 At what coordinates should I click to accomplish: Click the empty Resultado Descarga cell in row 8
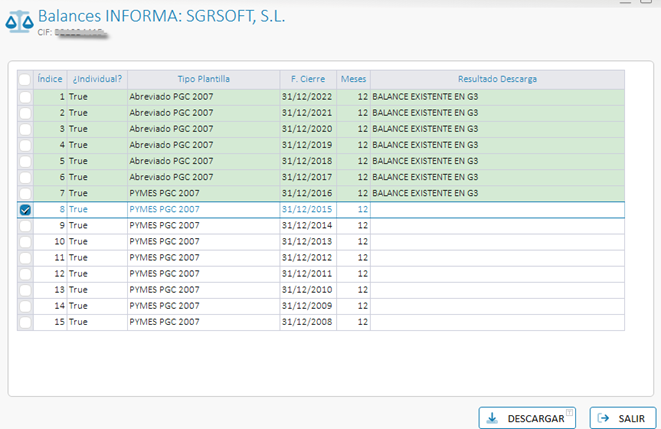click(497, 209)
